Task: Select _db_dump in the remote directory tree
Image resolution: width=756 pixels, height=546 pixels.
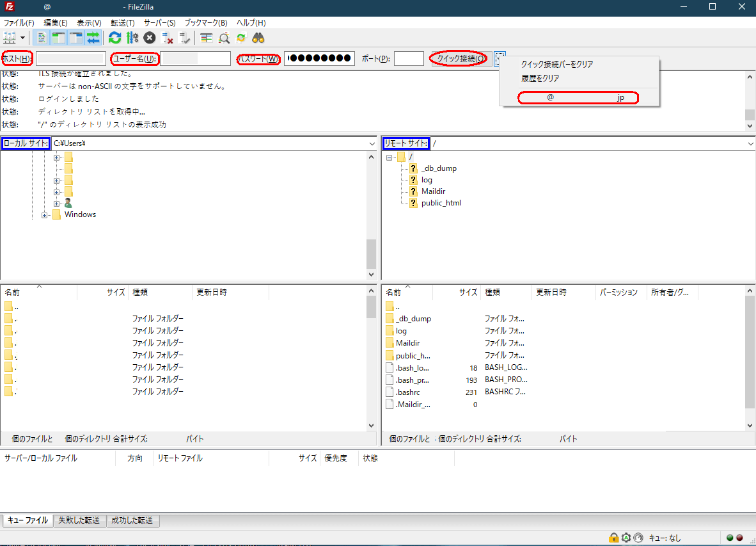Action: [x=439, y=168]
